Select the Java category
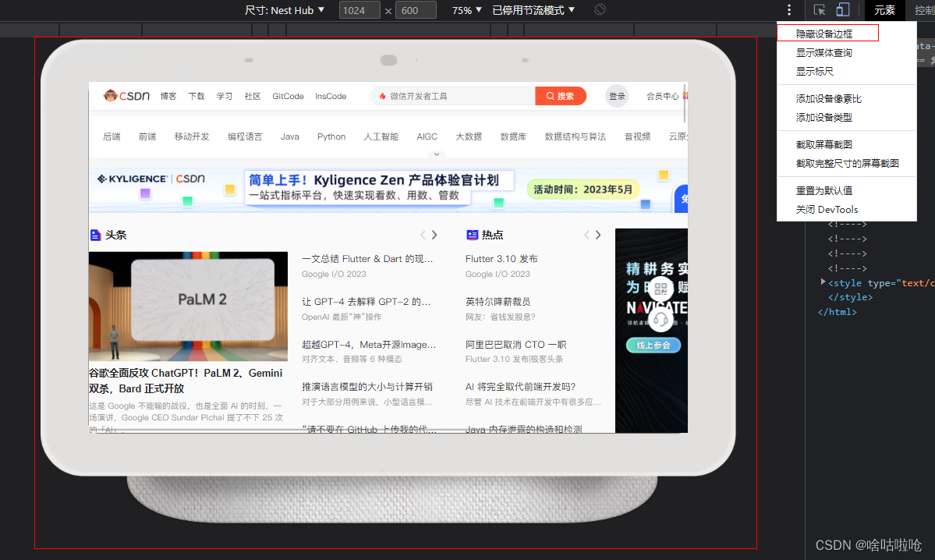The height and width of the screenshot is (560, 935). click(x=290, y=136)
